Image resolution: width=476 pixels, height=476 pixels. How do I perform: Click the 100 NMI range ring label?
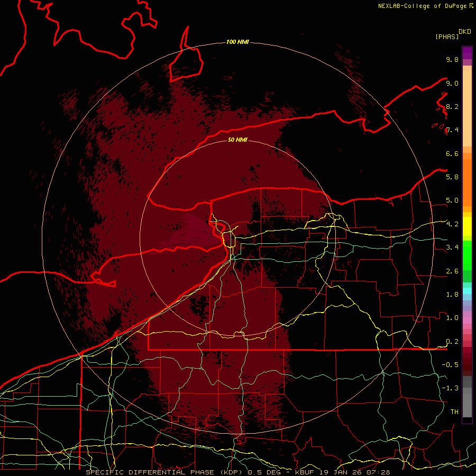pyautogui.click(x=237, y=42)
